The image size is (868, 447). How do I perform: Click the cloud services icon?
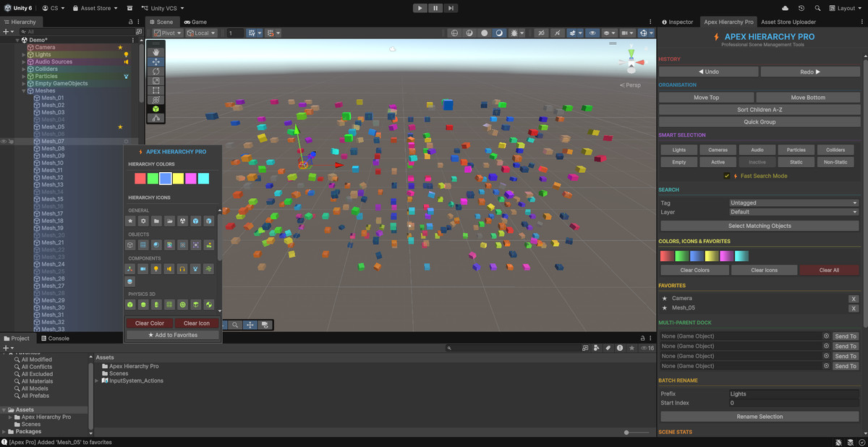[x=786, y=8]
